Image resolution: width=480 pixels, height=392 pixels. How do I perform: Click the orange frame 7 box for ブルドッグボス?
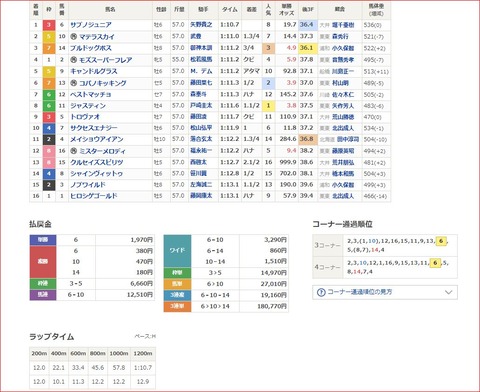(49, 48)
